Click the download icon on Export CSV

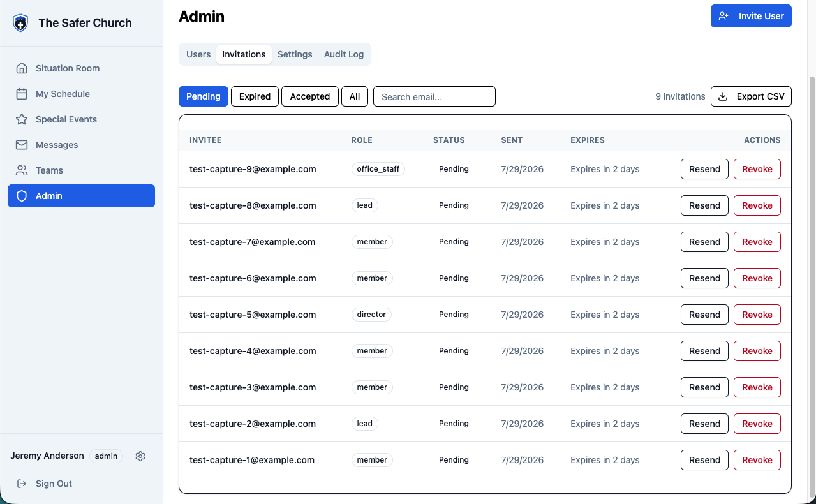click(723, 96)
